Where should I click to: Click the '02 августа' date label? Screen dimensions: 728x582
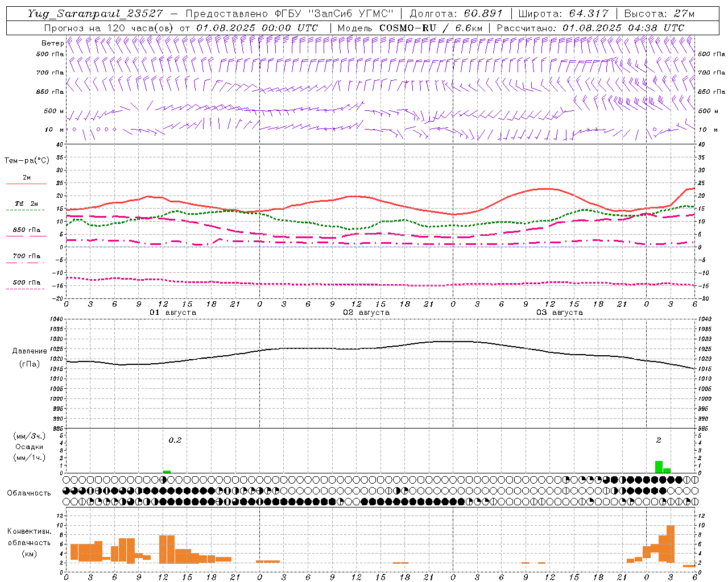tap(366, 313)
